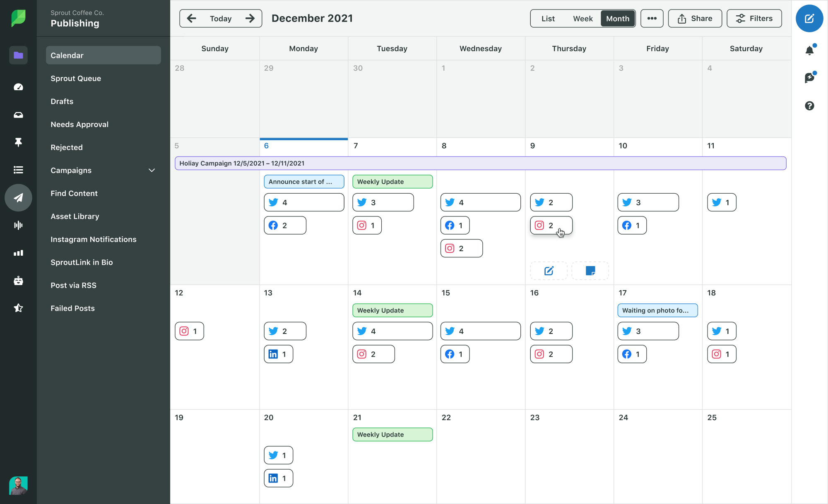Select the Publishing/paper plane icon
Viewport: 828px width, 504px height.
(x=17, y=197)
